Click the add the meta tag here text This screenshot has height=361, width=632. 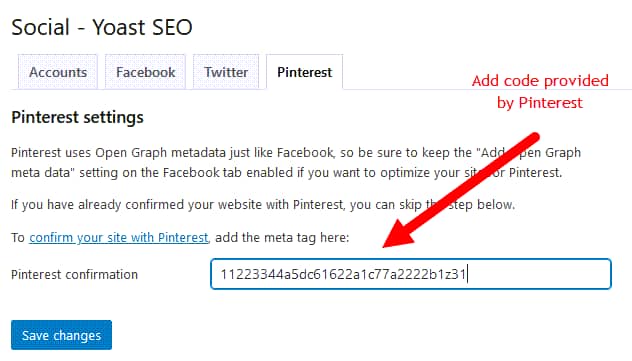(x=282, y=238)
